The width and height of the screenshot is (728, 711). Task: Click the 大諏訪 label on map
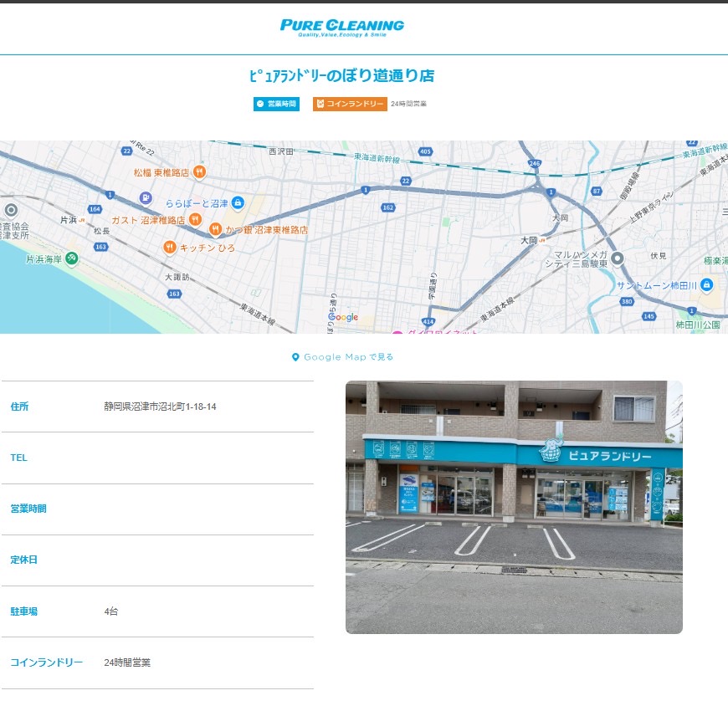click(177, 277)
